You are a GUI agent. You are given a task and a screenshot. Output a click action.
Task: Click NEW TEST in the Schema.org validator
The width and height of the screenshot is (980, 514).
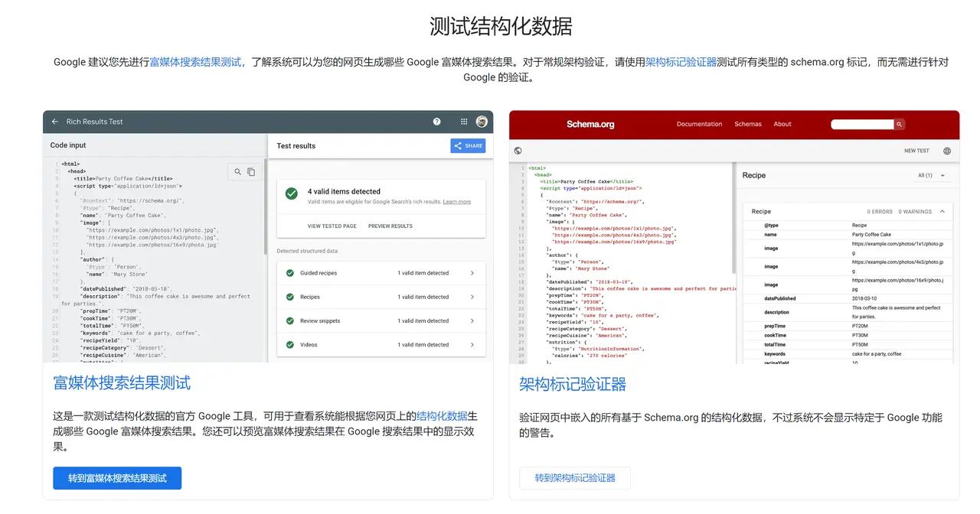[x=916, y=151]
